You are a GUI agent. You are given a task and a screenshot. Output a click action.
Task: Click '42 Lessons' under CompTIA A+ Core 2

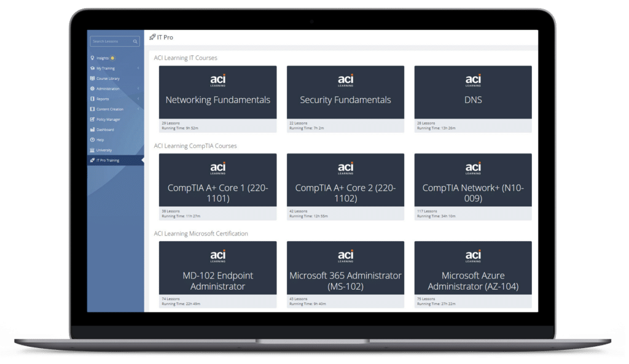(299, 211)
